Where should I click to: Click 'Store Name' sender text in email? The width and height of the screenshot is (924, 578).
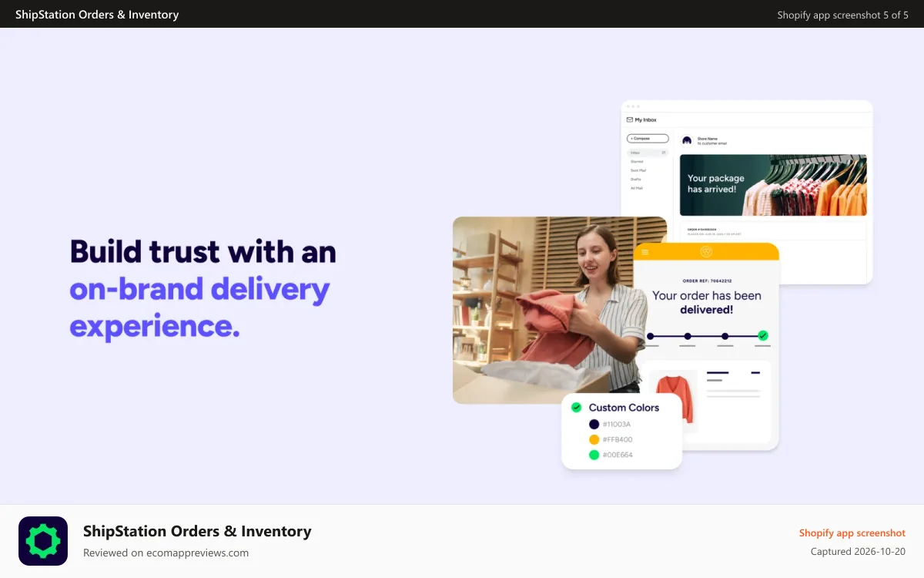(707, 139)
